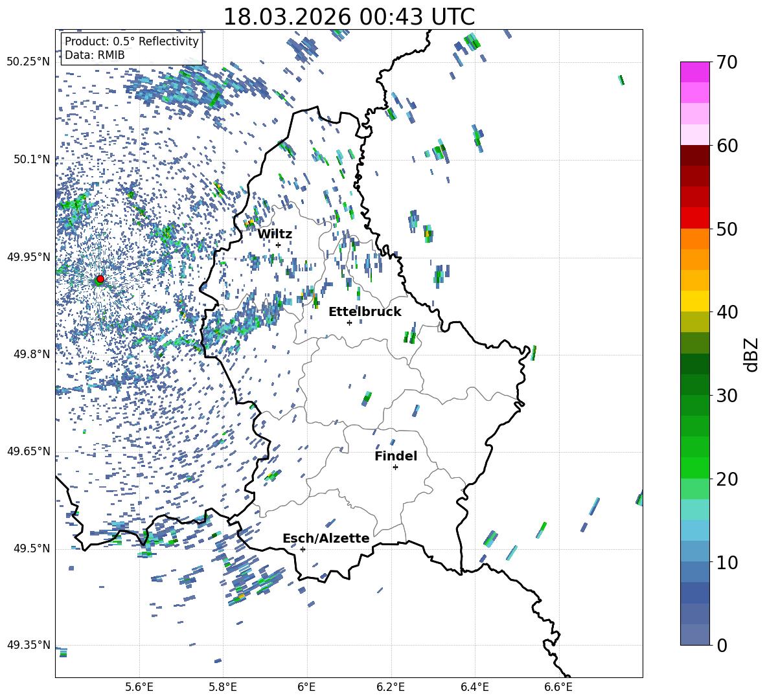This screenshot has width=767, height=700.
Task: Pick the yellow colorbar swatch above 40
Action: [695, 301]
